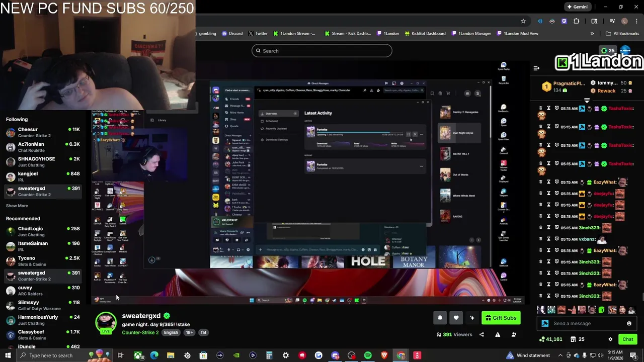Click the PragmaticPl top gifter entry
644x362 pixels.
pos(563,86)
